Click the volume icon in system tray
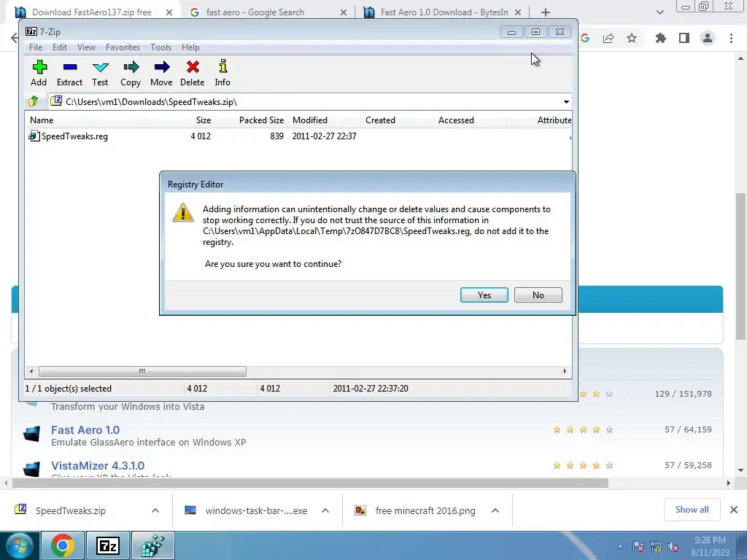Image resolution: width=747 pixels, height=560 pixels. click(673, 547)
